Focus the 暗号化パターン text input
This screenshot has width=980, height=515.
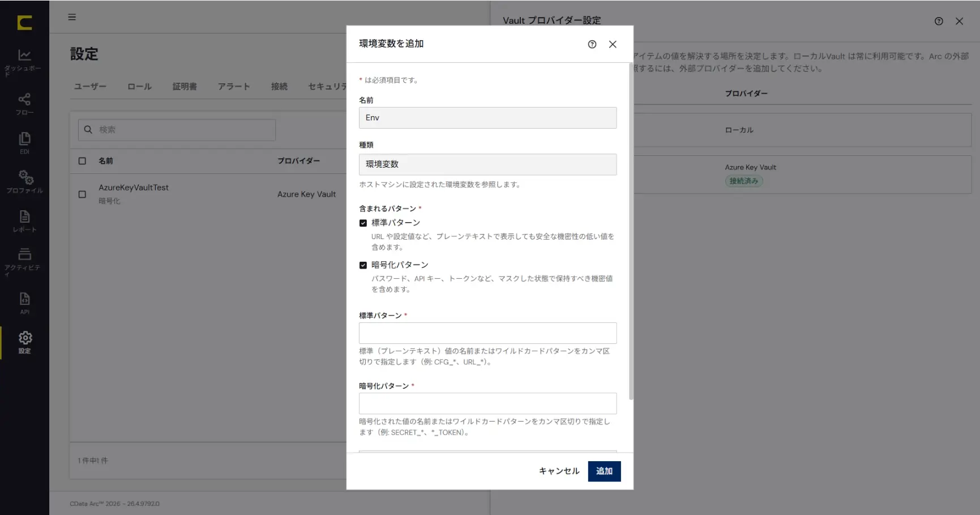(487, 403)
